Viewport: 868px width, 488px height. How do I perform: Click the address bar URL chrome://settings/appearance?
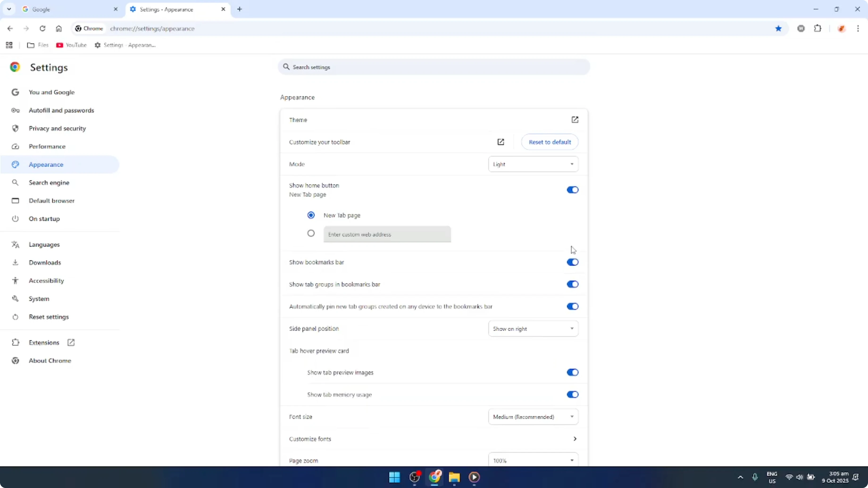pyautogui.click(x=152, y=29)
